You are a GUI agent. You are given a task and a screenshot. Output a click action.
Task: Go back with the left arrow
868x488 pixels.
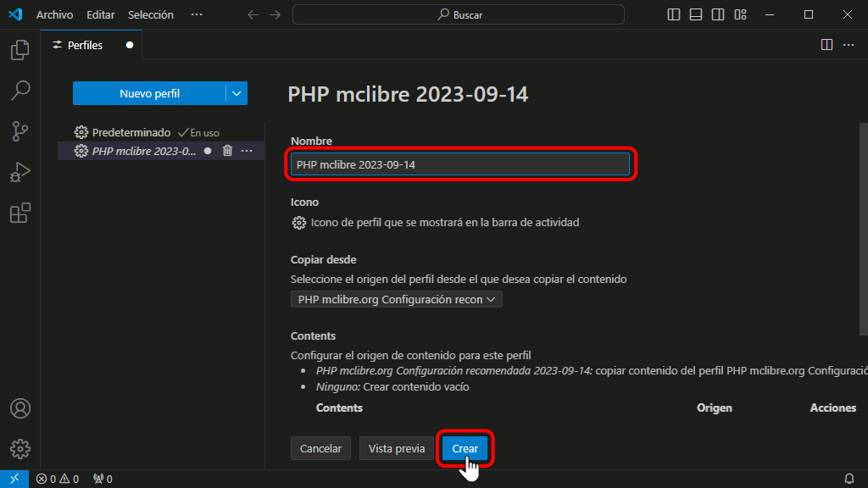253,15
